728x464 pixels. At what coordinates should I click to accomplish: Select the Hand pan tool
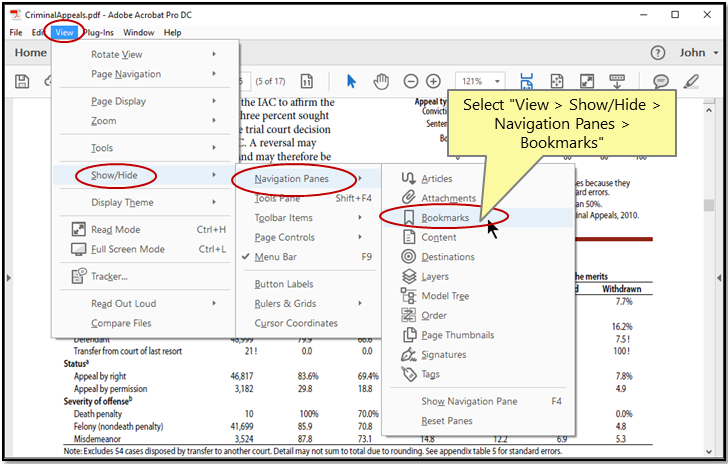pyautogui.click(x=381, y=81)
